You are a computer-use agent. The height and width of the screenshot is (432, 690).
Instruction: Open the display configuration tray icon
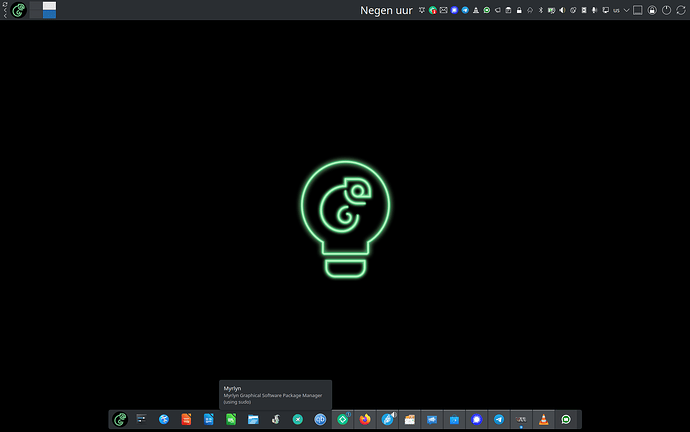[606, 10]
